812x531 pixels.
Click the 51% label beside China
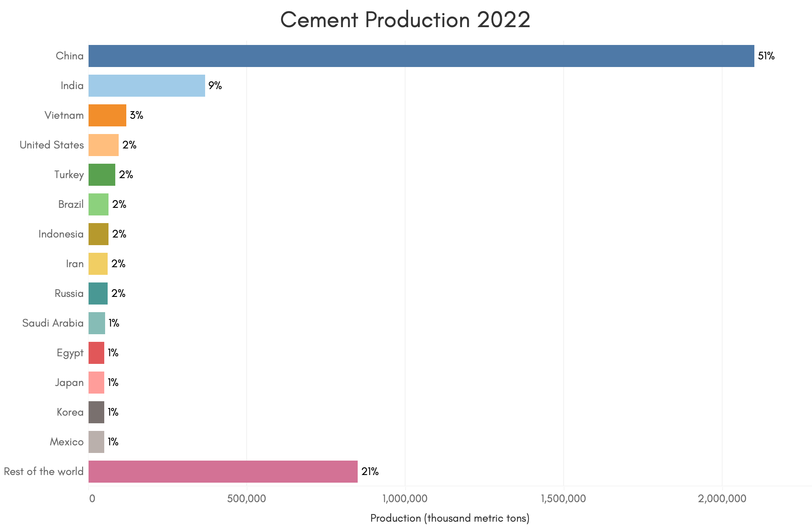pos(766,56)
